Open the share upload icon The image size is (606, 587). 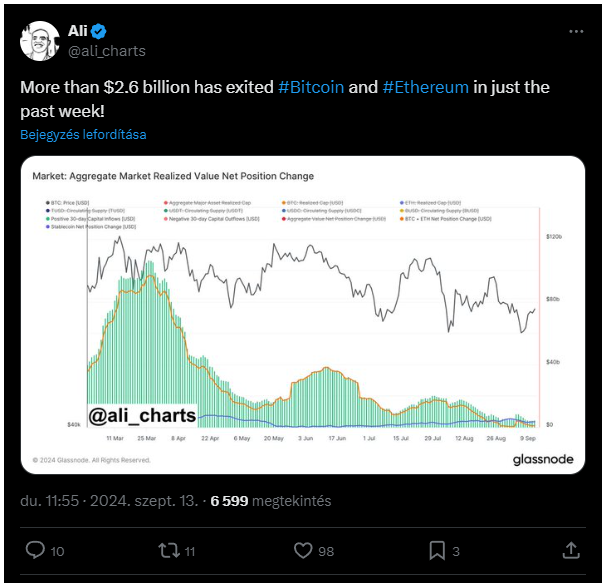[x=571, y=550]
